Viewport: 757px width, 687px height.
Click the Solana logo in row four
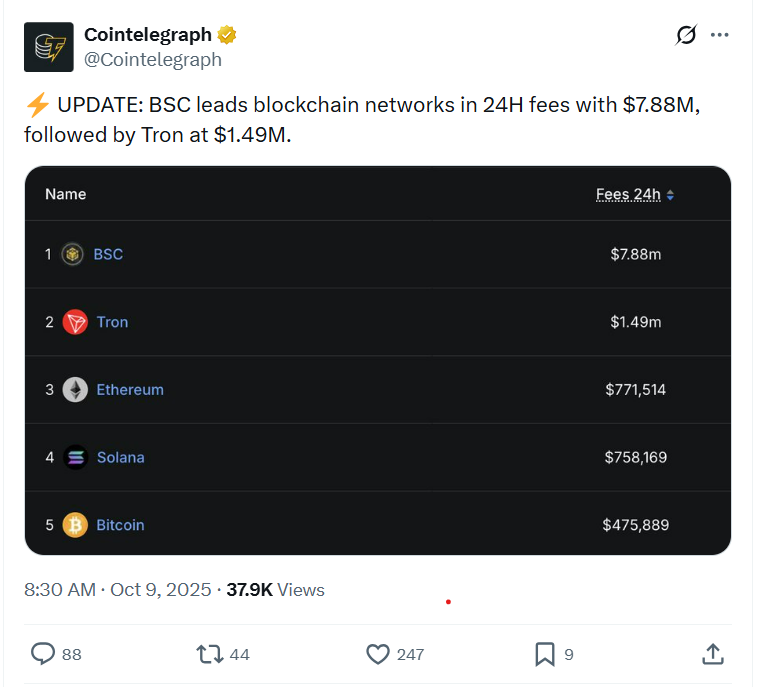click(75, 457)
